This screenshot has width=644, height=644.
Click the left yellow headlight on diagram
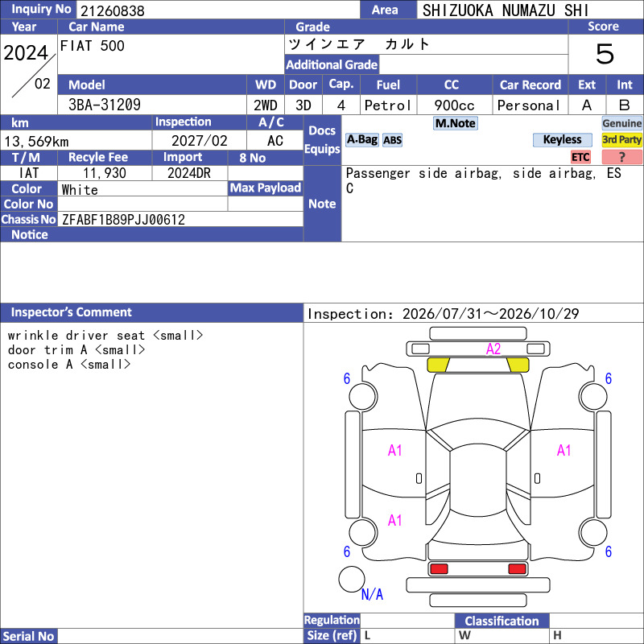coord(438,365)
